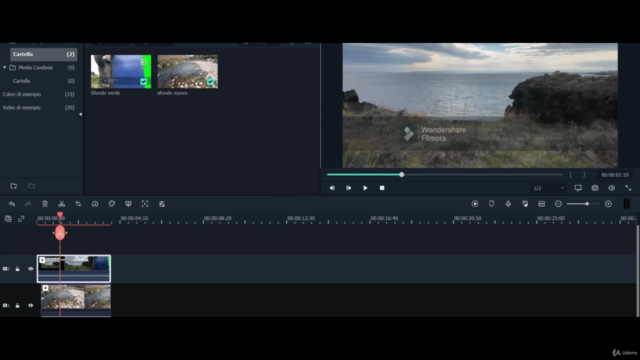Screen dimensions: 640x360
Task: Hide video track 2 with eye icon
Action: (31, 269)
